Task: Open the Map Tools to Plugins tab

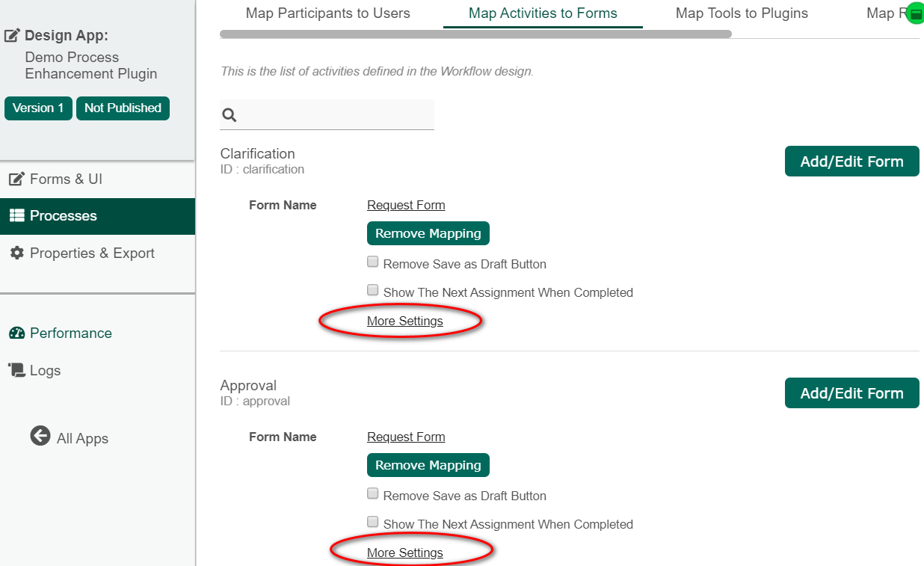Action: pyautogui.click(x=741, y=13)
